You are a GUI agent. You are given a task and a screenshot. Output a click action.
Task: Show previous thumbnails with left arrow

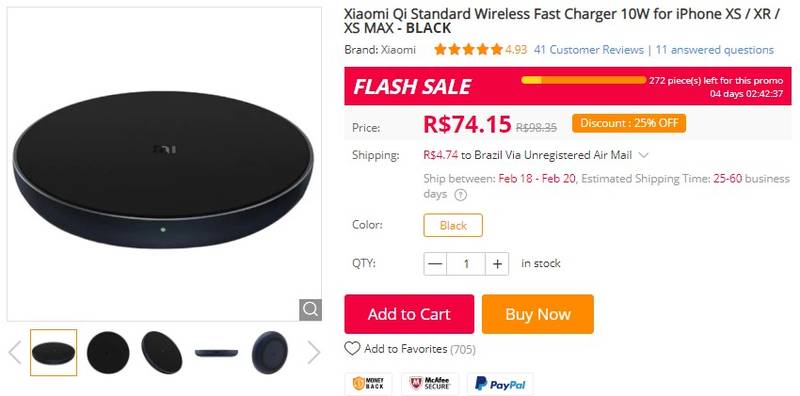click(15, 353)
